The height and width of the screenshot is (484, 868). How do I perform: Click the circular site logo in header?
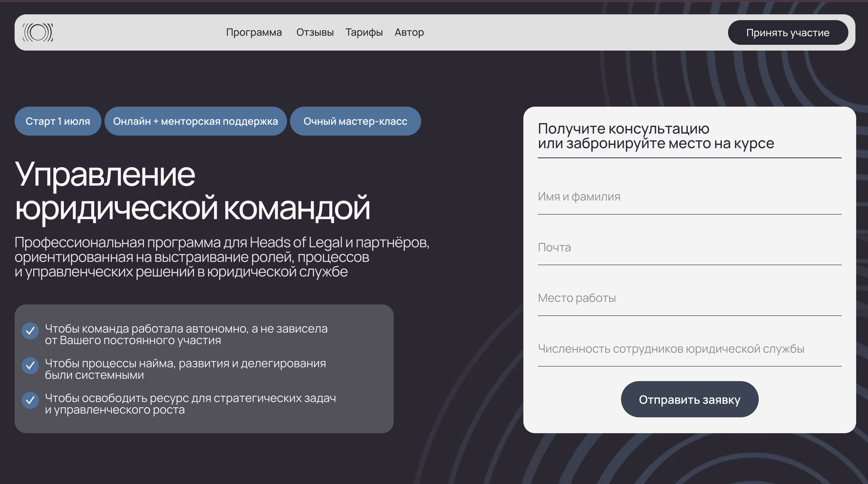(38, 33)
